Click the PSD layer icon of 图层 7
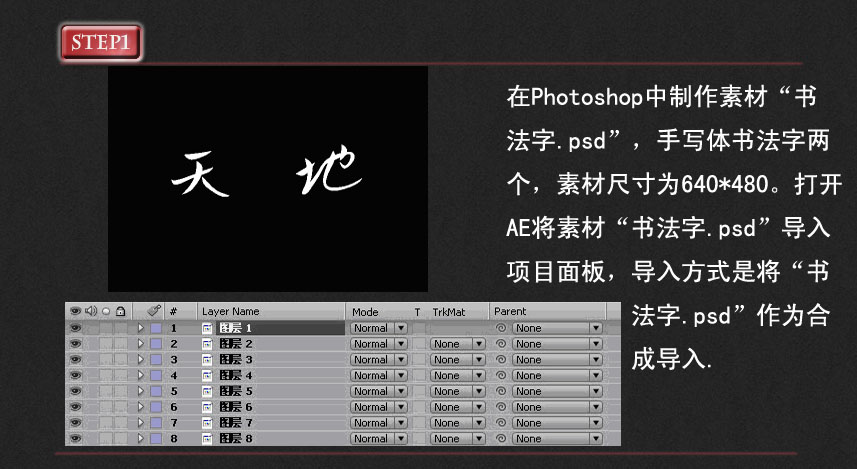 click(207, 423)
